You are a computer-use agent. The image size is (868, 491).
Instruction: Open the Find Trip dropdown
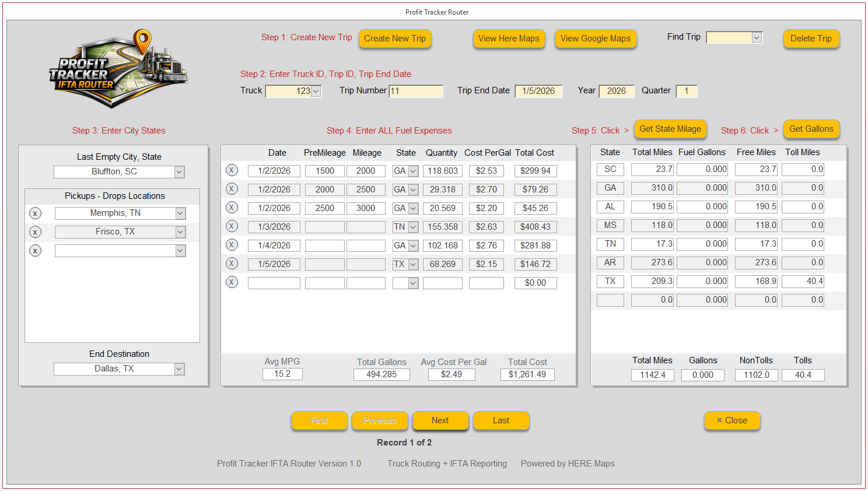[757, 37]
